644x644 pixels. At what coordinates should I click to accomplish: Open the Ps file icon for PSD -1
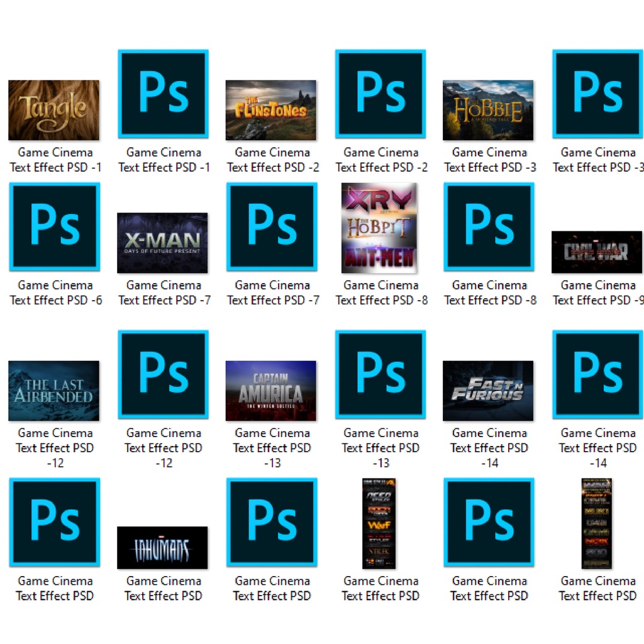[163, 94]
